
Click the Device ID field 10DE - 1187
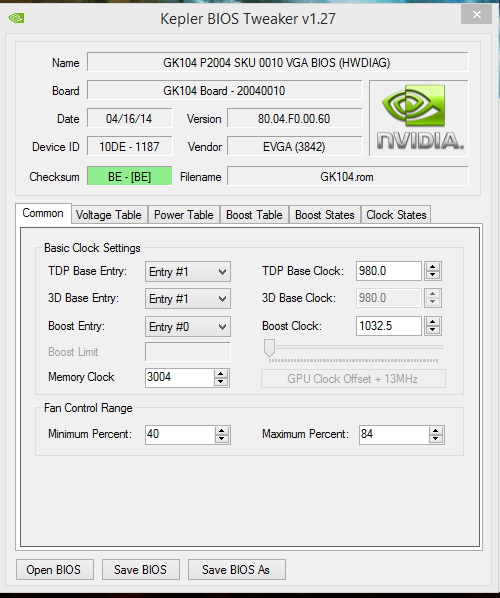pos(129,146)
